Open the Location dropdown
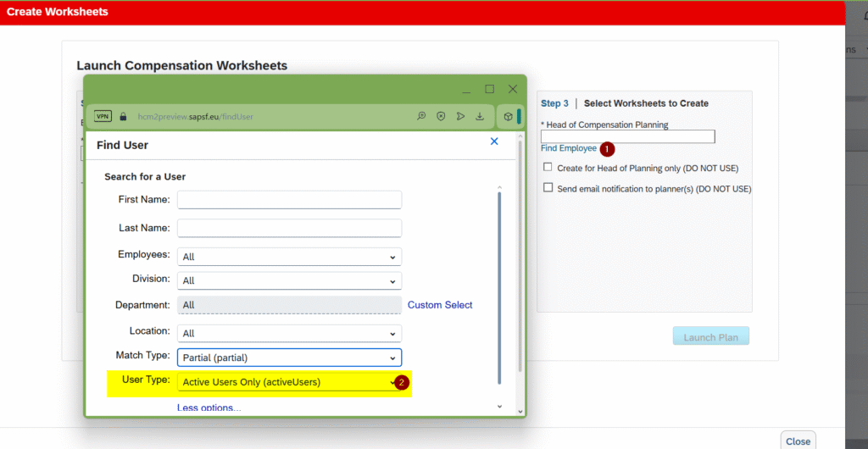Viewport: 868px width, 449px height. (289, 334)
